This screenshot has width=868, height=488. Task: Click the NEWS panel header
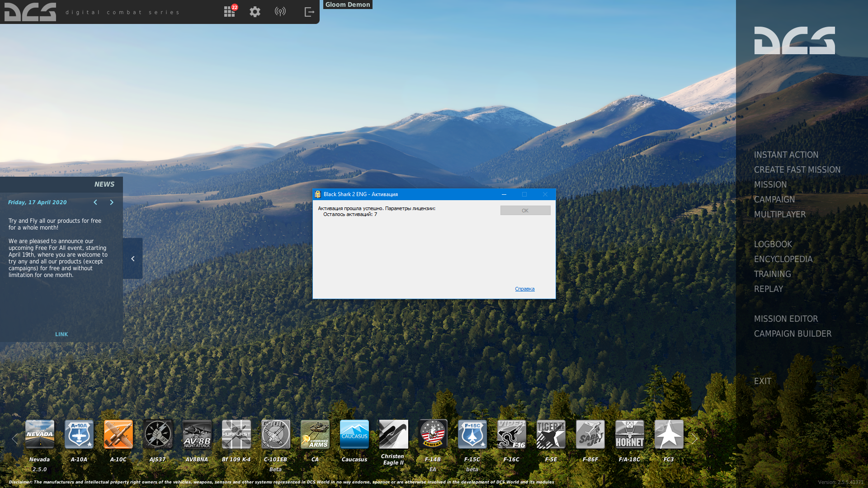click(61, 184)
